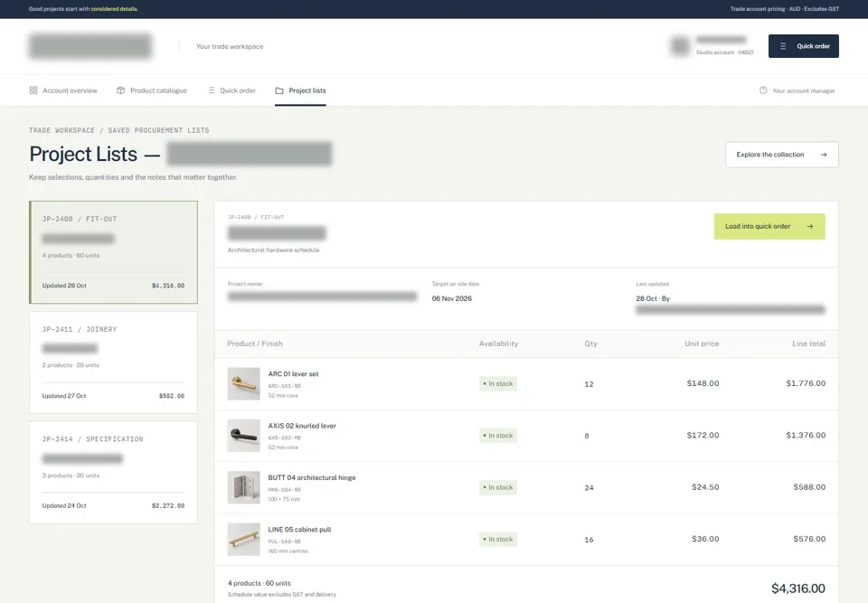This screenshot has width=868, height=603.
Task: Click the Product / Finish column header
Action: coord(255,344)
